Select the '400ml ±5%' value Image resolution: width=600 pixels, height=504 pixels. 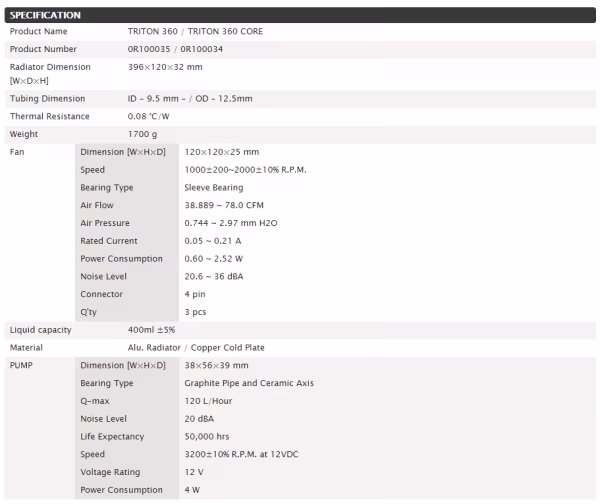coord(151,330)
